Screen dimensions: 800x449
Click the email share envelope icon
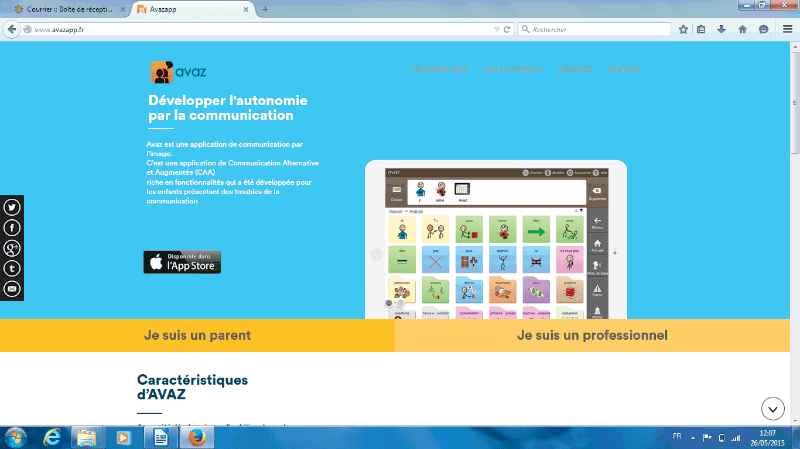click(x=12, y=289)
